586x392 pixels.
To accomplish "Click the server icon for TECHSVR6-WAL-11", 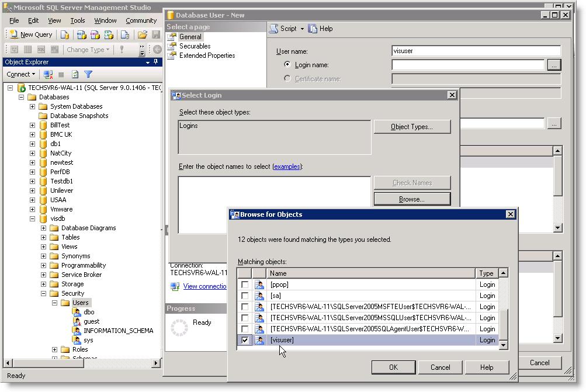I will coord(22,88).
